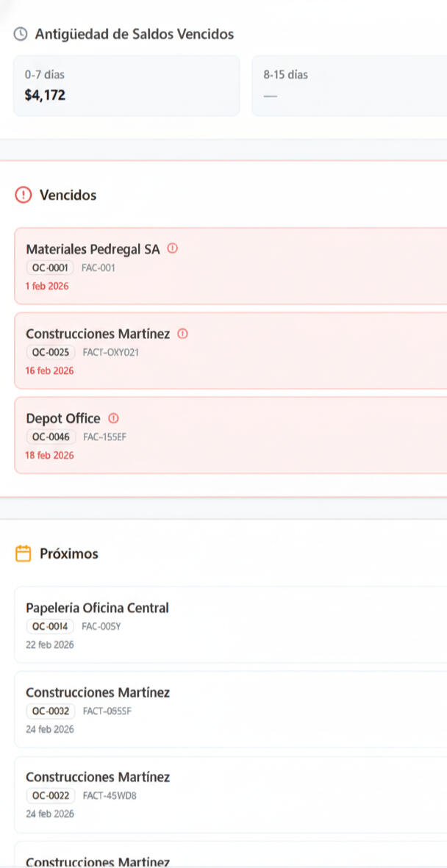Select the OC-0046 order badge
This screenshot has height=868, width=447.
pos(51,437)
